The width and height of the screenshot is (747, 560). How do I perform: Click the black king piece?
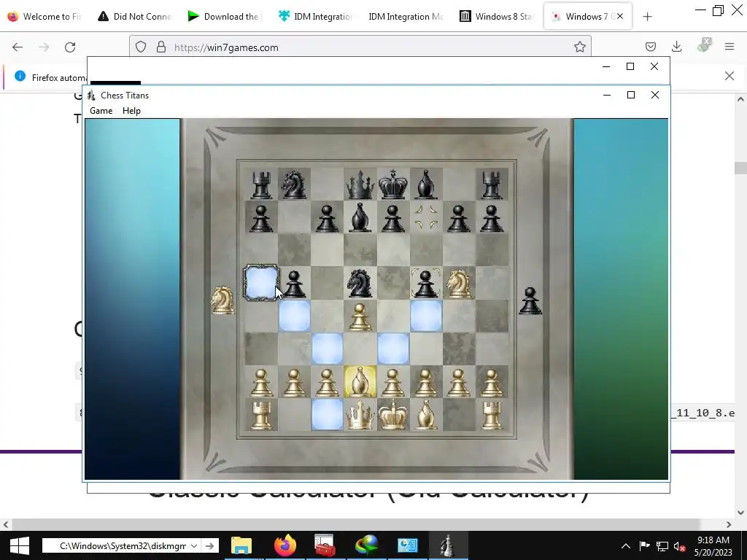pyautogui.click(x=393, y=184)
